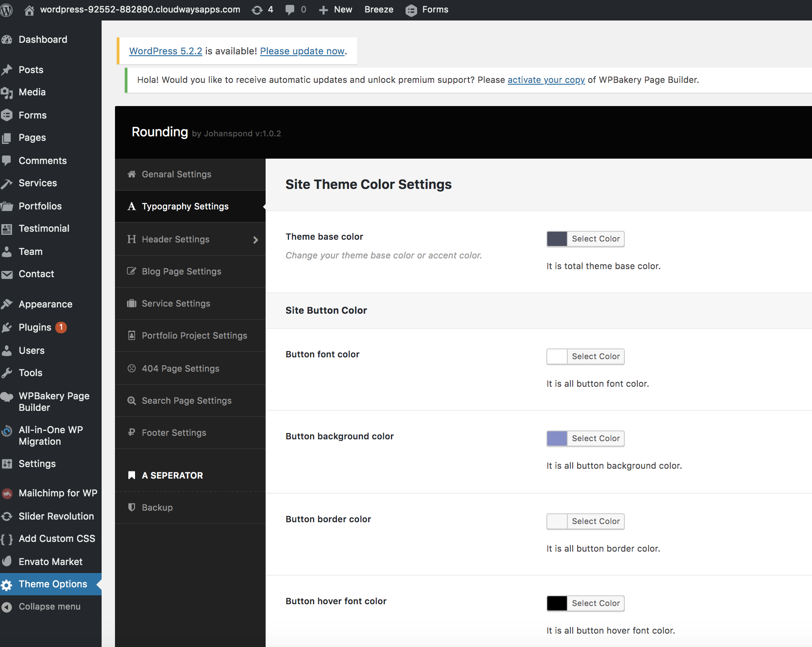
Task: Open the Typography Settings tab
Action: point(190,206)
